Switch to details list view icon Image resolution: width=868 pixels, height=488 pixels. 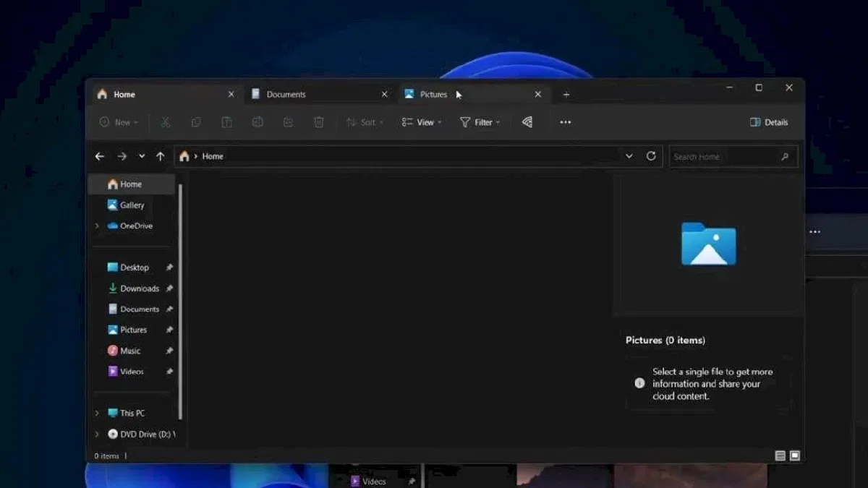click(780, 456)
